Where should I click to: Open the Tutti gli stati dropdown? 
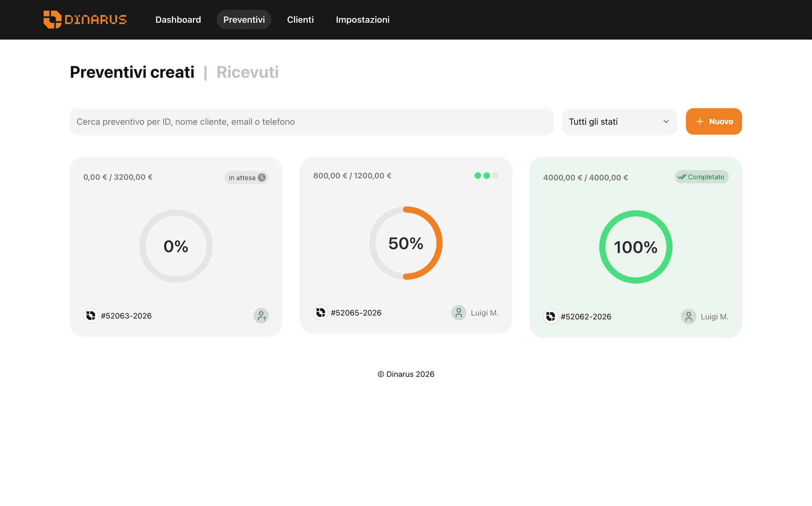(619, 122)
